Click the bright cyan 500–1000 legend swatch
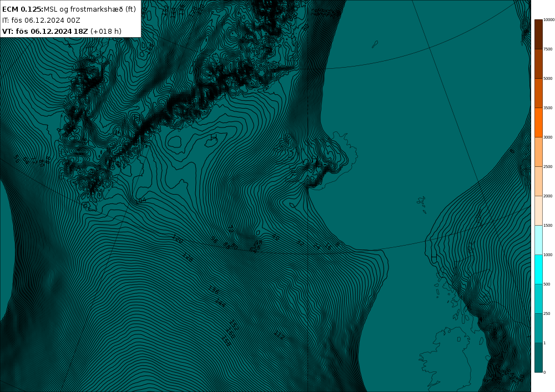The width and height of the screenshot is (555, 392). (538, 269)
